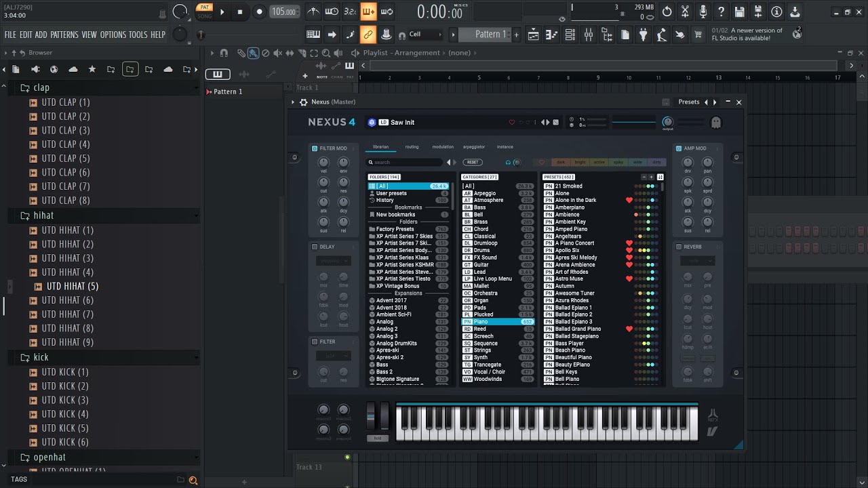Filter presets by the wide tag
Viewport: 868px width, 488px height.
[637, 163]
